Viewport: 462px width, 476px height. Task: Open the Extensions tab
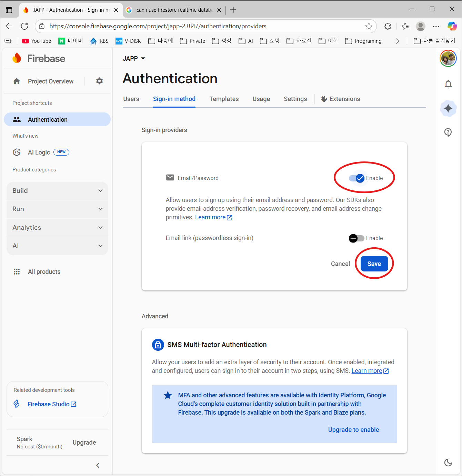pyautogui.click(x=341, y=99)
